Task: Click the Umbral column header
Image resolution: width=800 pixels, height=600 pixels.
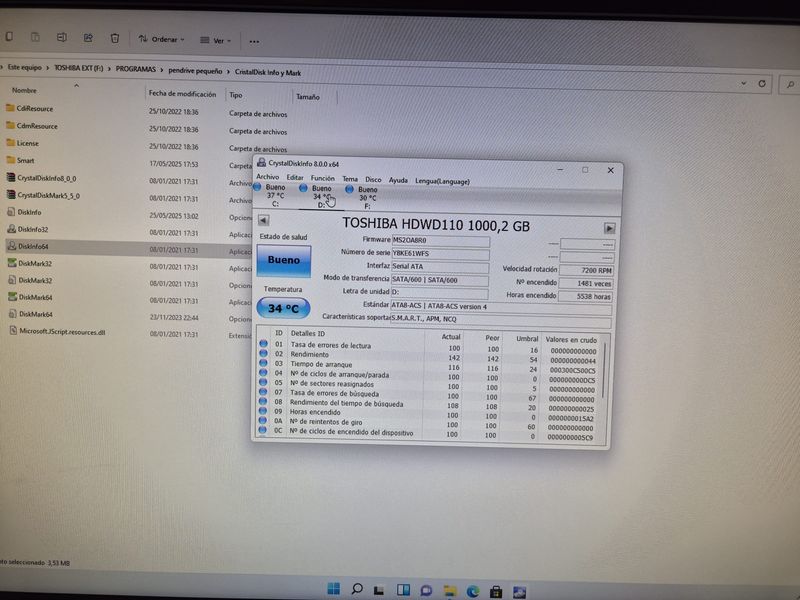Action: [527, 339]
